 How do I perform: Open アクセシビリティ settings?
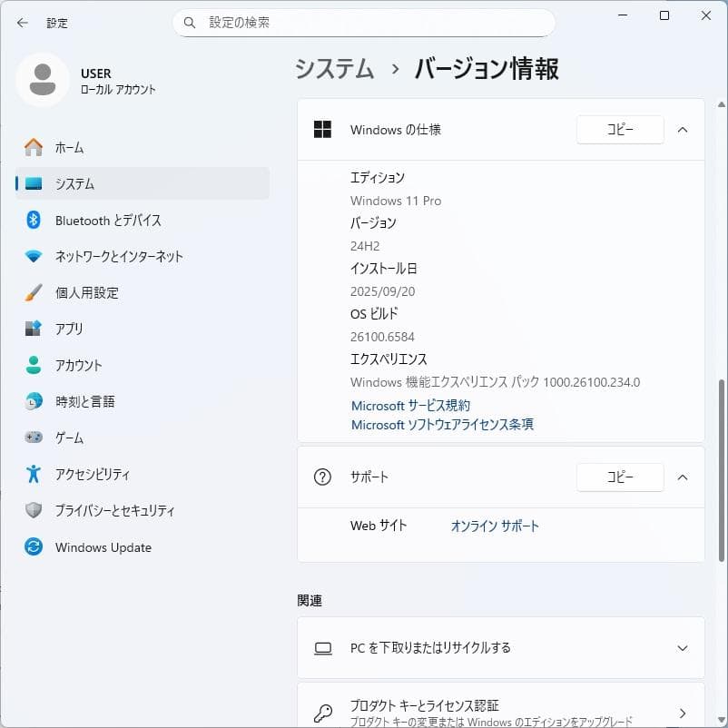pos(35,474)
